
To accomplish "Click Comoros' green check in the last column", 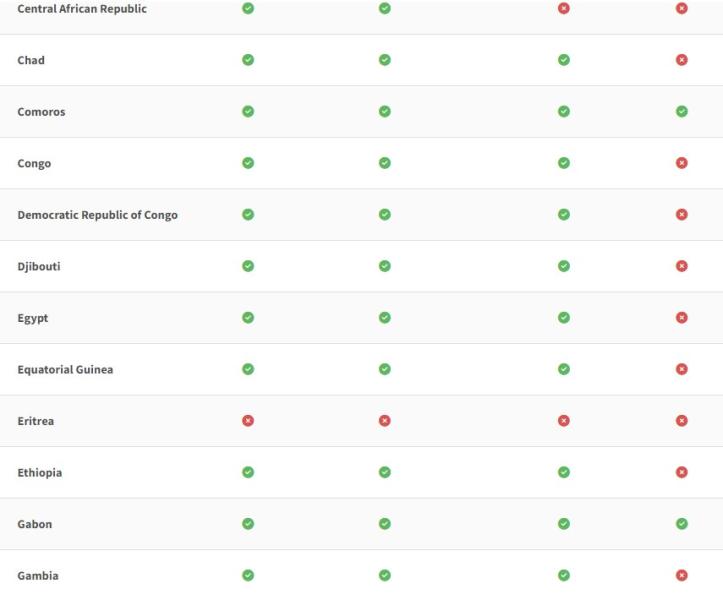I will tap(682, 111).
